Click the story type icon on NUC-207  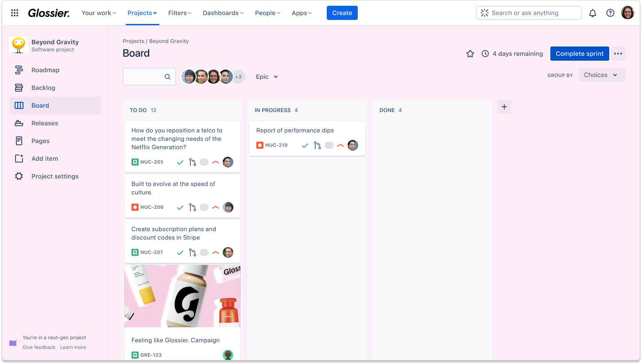pyautogui.click(x=135, y=252)
